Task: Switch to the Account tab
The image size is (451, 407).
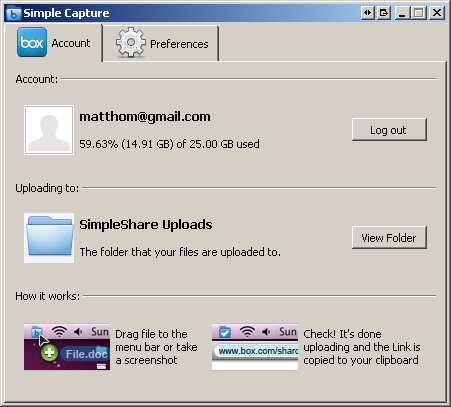Action: click(53, 43)
